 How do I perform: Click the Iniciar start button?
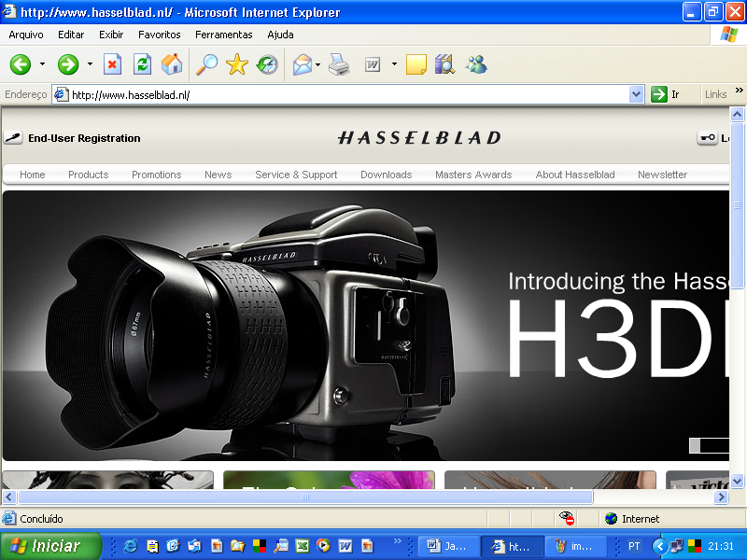tap(51, 546)
